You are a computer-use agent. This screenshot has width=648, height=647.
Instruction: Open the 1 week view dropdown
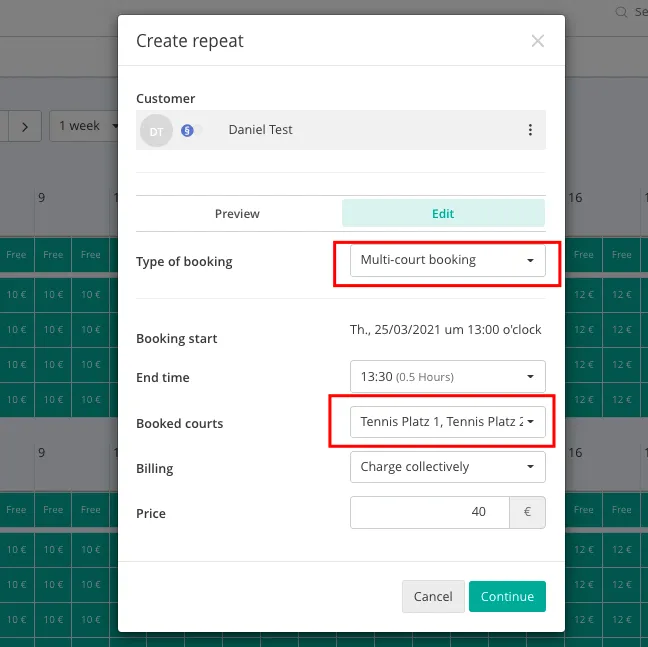[82, 126]
